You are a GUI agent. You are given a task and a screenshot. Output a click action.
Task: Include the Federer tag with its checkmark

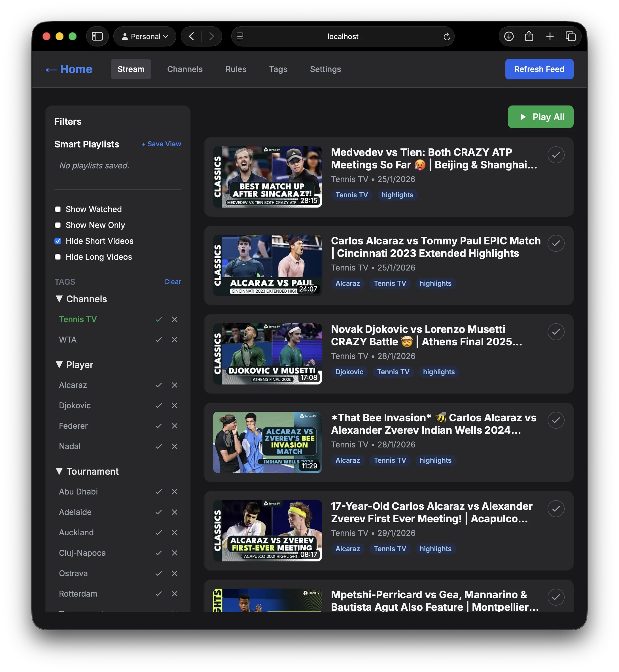point(159,426)
